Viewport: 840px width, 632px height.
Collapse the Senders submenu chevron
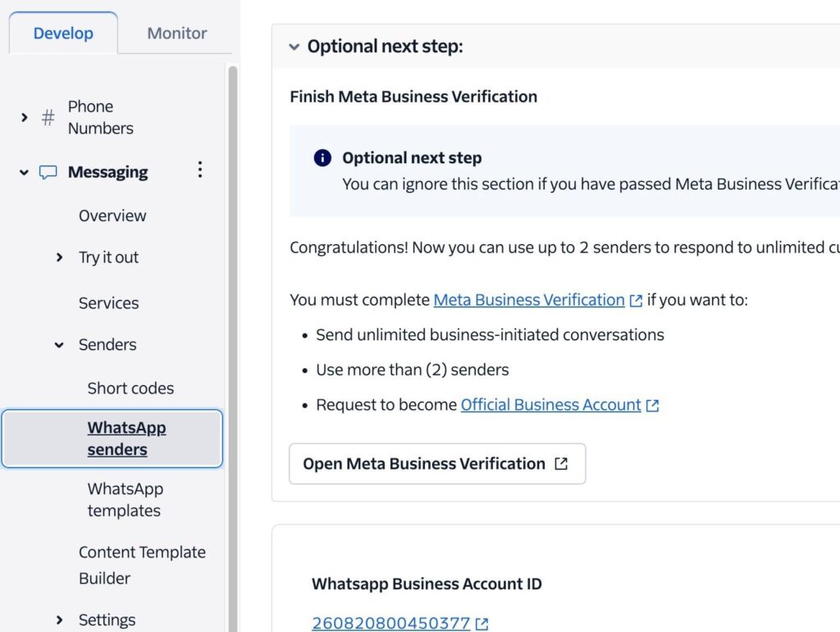coord(59,345)
